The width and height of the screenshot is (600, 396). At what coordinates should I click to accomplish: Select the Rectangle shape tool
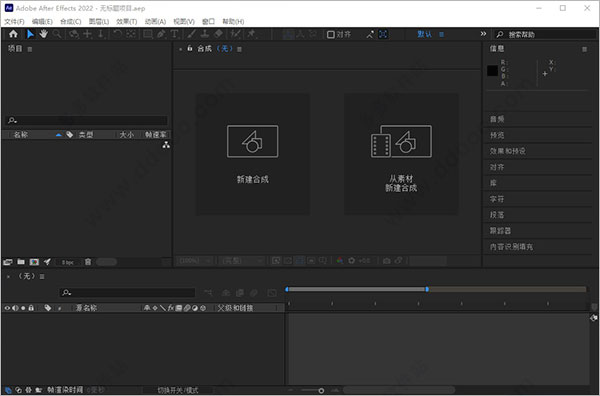pos(147,34)
